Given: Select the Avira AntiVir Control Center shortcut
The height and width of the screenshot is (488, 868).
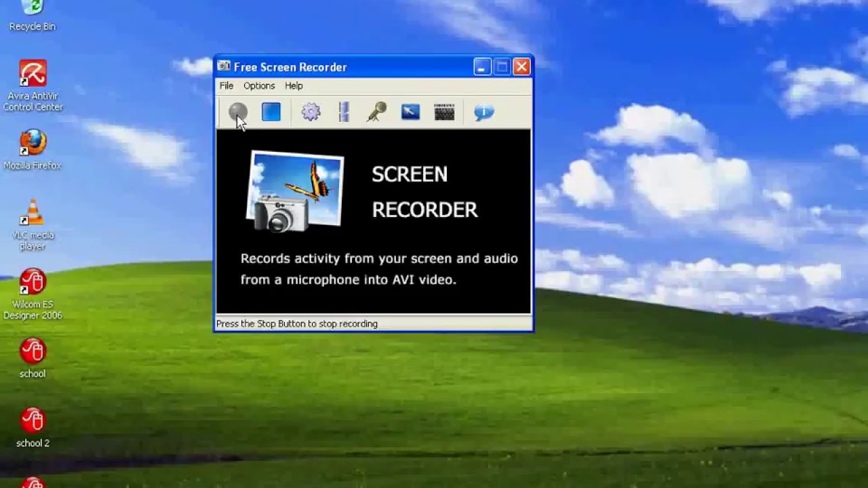Looking at the screenshot, I should (33, 85).
